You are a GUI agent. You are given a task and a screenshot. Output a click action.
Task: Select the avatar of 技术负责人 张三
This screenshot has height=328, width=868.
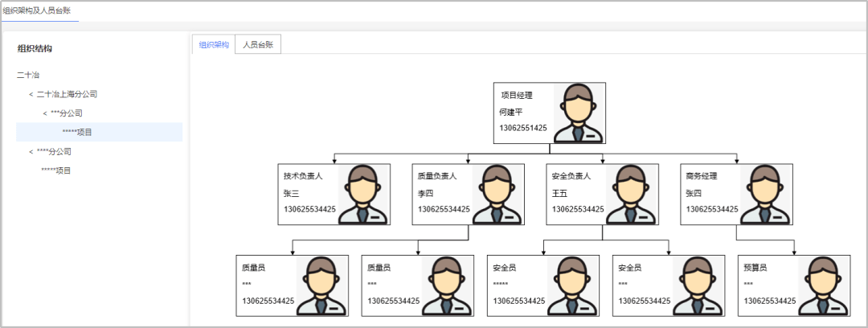(363, 194)
